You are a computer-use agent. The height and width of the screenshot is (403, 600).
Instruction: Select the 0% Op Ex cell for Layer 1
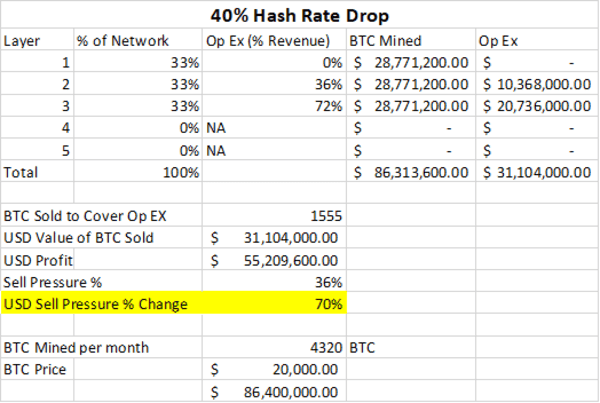274,62
